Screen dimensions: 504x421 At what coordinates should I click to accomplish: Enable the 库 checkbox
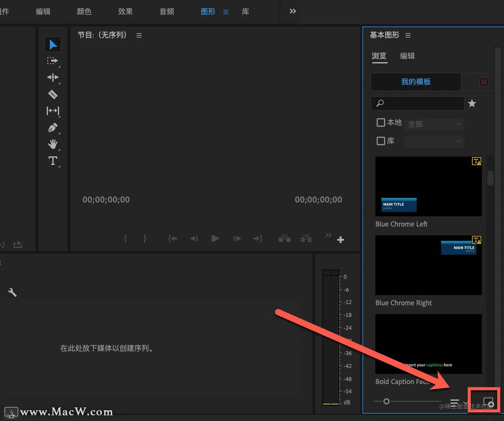381,141
